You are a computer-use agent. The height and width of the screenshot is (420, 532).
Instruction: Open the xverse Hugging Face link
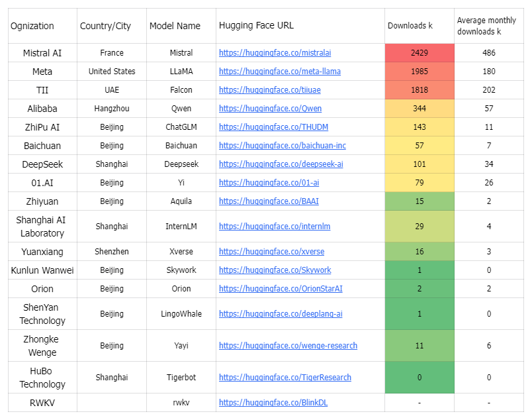coord(266,251)
